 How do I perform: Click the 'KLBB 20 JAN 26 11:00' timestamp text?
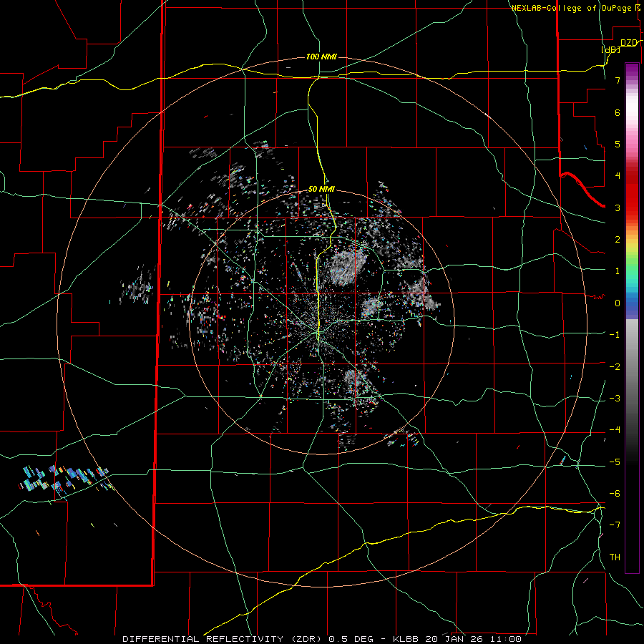(x=457, y=639)
